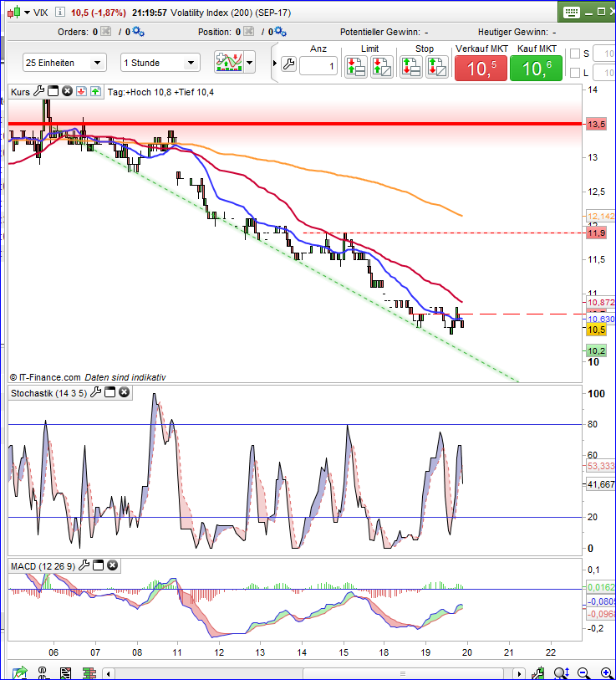Remove the Stochastik indicator with its X
This screenshot has width=616, height=680.
pos(124,392)
